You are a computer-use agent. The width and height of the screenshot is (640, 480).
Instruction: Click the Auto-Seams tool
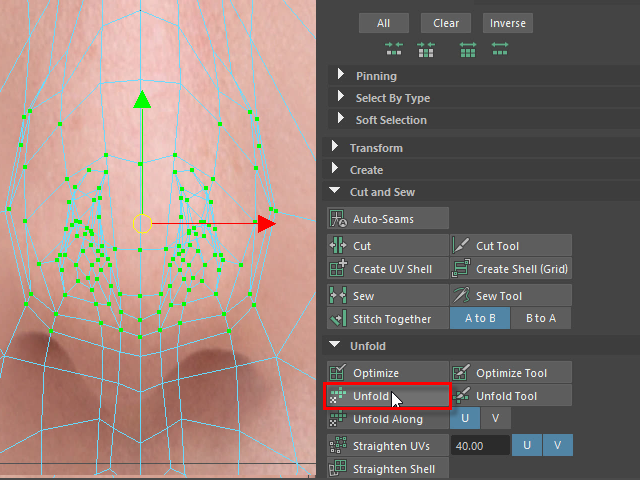click(x=388, y=218)
